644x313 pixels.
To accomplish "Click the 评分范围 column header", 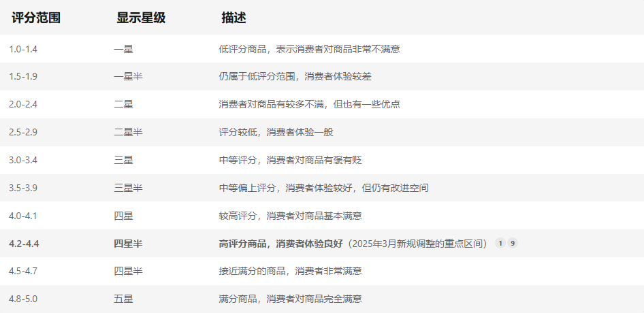I will [x=36, y=18].
